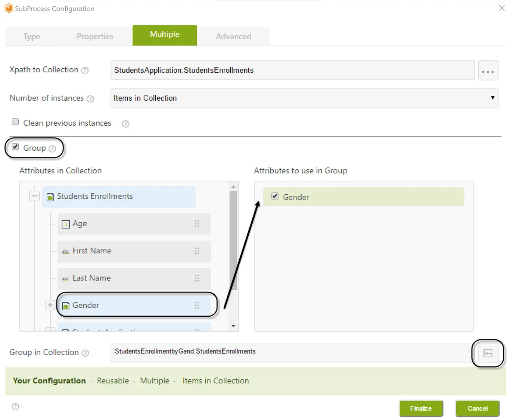
Task: Grab the Age row drag handle
Action: click(x=197, y=224)
